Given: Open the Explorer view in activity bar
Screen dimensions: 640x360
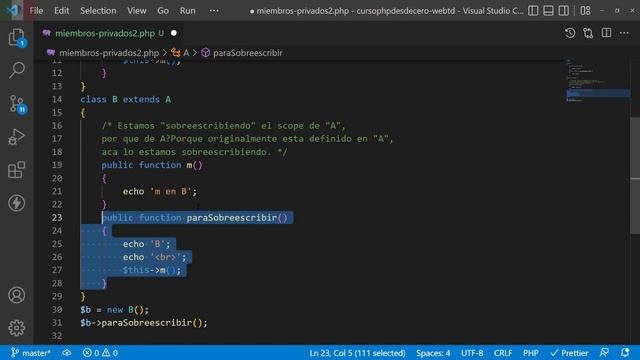Looking at the screenshot, I should pos(17,38).
